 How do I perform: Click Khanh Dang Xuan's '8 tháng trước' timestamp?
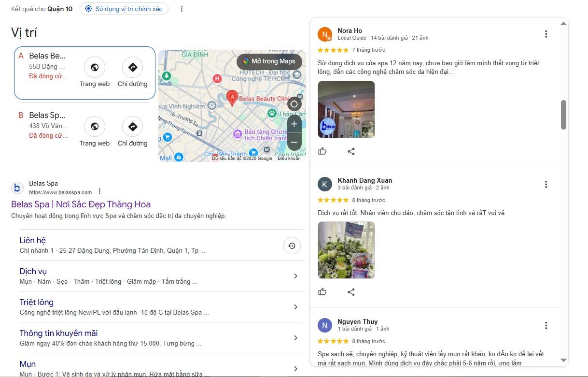369,200
